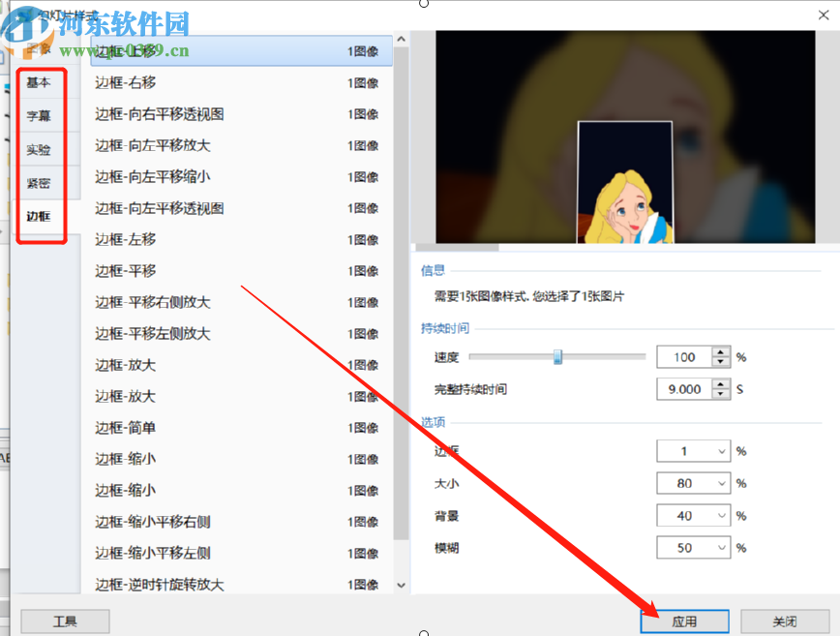The image size is (840, 636).
Task: Select the 边框-放大 style
Action: (x=194, y=365)
